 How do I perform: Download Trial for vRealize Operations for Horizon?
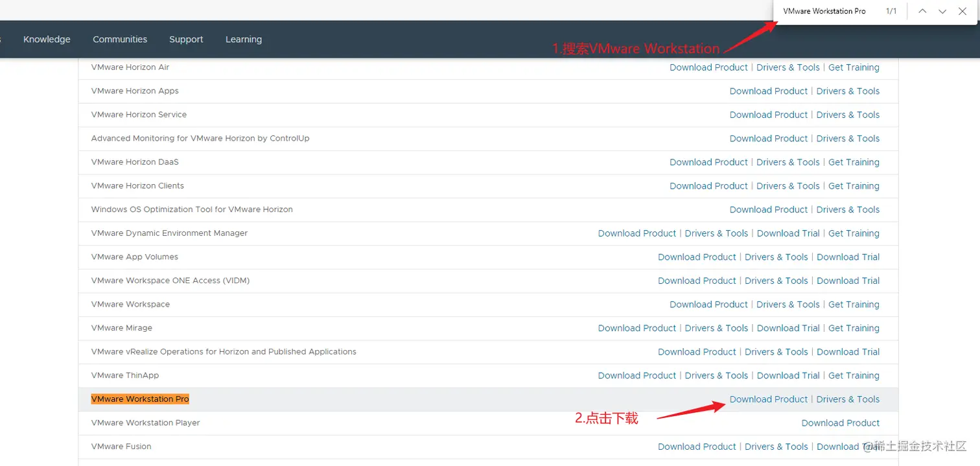848,352
